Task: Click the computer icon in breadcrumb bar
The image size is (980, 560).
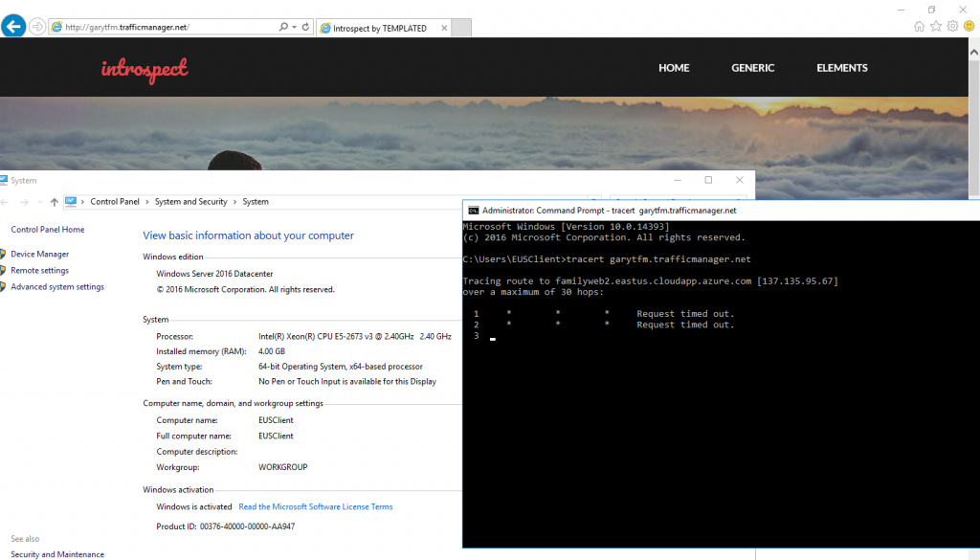Action: 71,201
